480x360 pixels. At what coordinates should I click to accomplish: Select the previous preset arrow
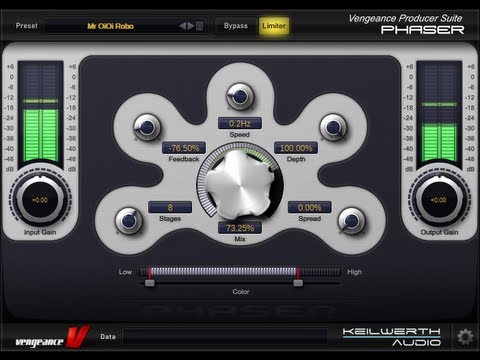pyautogui.click(x=183, y=26)
